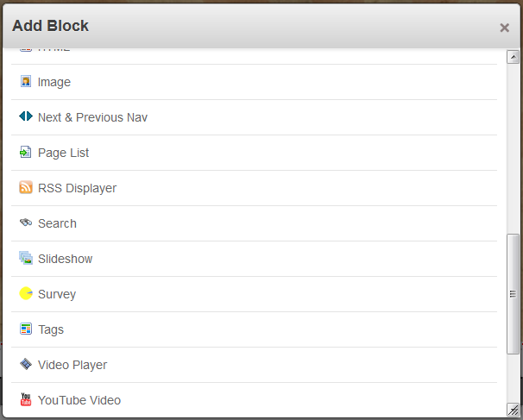The image size is (523, 420).
Task: Click the Tags block icon
Action: tap(26, 329)
